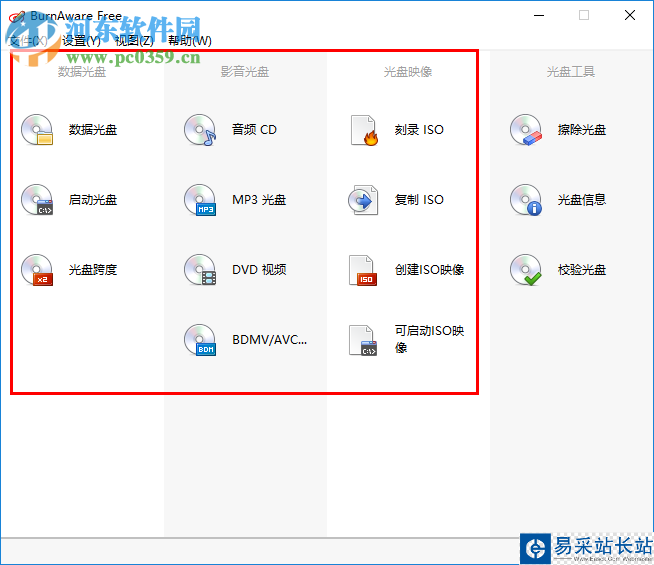The height and width of the screenshot is (565, 654).
Task: Launch the 擦除光盘 eraser disc icon
Action: point(526,130)
